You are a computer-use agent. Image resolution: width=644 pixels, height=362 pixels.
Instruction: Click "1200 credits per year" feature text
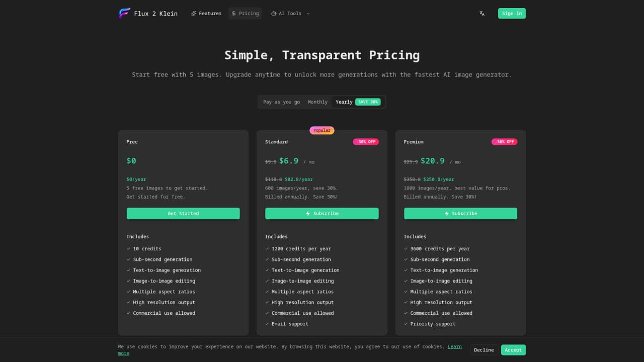301,249
